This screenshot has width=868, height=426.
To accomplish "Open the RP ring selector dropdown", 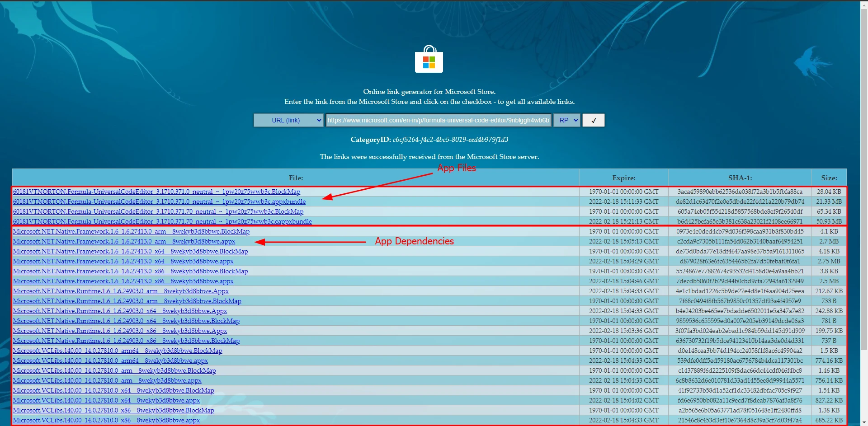I will pyautogui.click(x=567, y=120).
